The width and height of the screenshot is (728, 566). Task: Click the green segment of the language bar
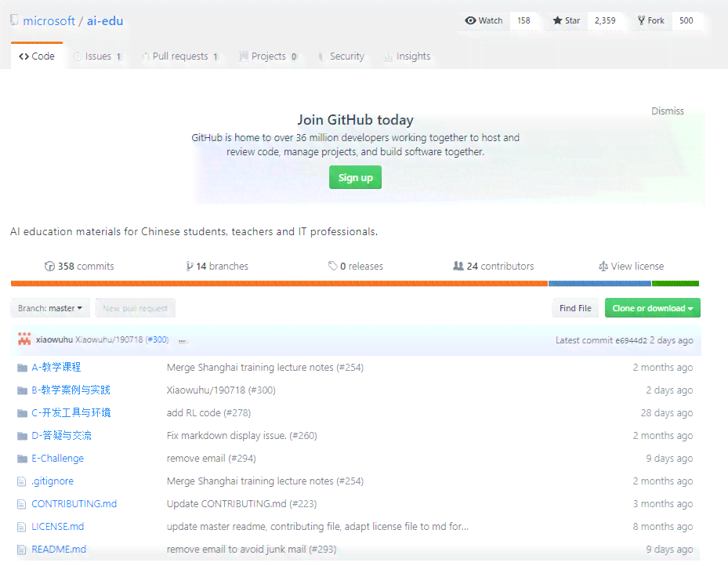pos(675,283)
